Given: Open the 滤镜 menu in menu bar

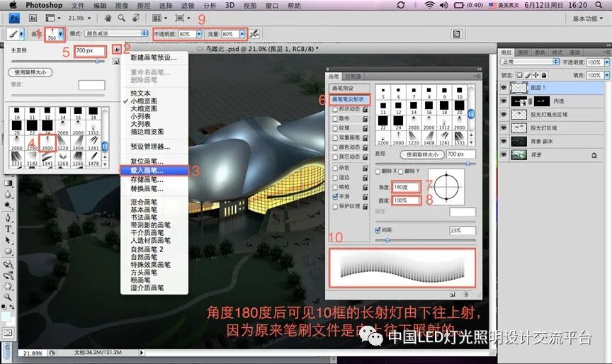Looking at the screenshot, I should pos(188,5).
